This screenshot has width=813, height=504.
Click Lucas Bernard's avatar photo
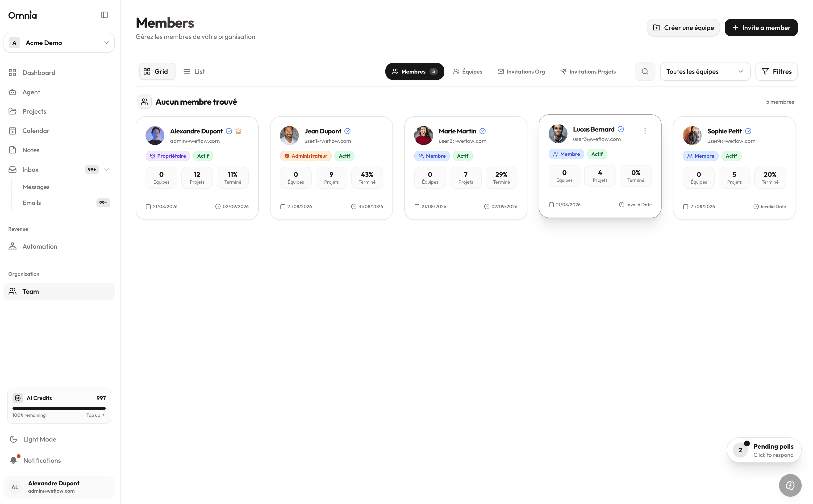pos(558,134)
